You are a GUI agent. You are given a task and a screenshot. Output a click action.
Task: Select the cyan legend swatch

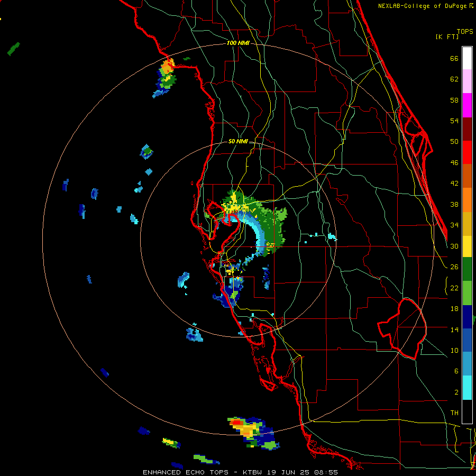coord(467,388)
